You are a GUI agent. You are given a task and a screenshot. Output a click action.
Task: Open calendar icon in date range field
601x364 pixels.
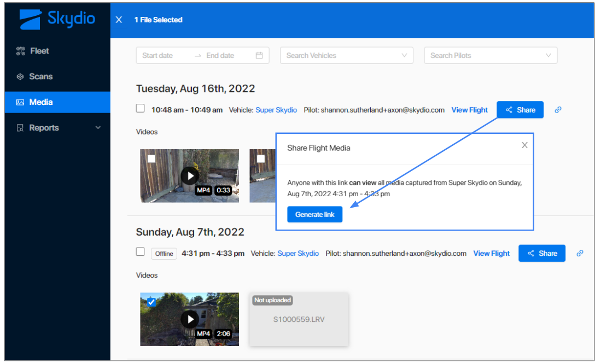[x=259, y=56]
